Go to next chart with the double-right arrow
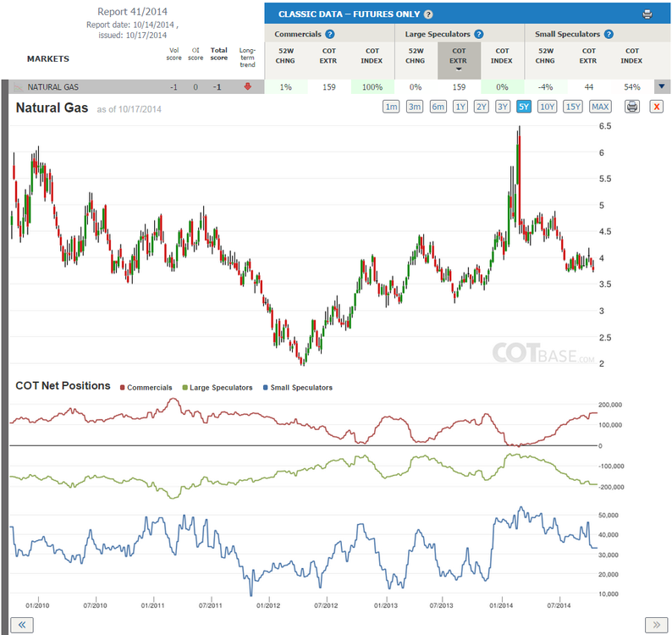This screenshot has width=672, height=635. (656, 625)
